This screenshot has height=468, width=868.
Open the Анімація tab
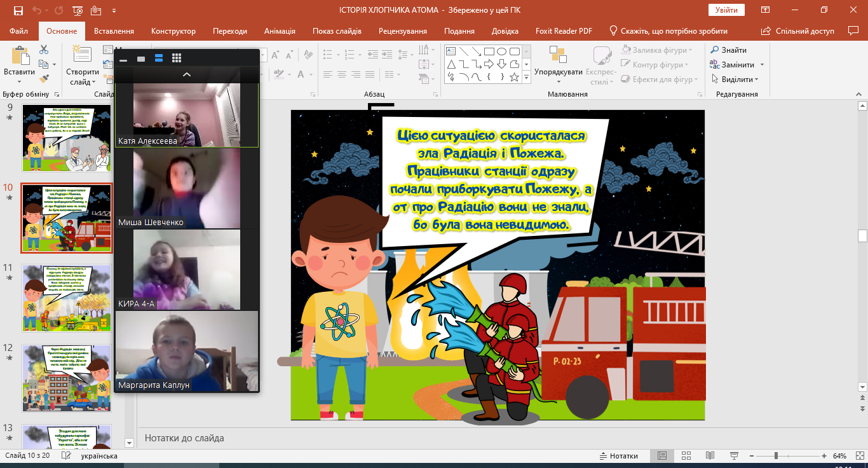[280, 31]
